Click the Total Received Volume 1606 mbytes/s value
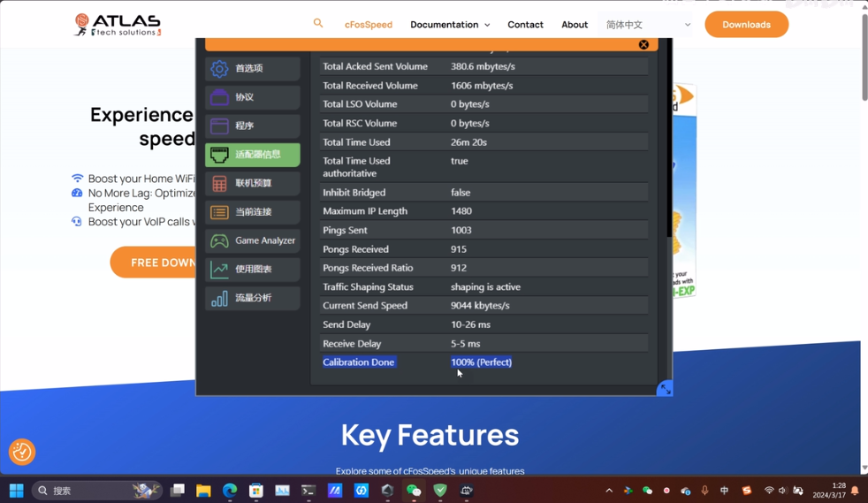The image size is (868, 503). [482, 86]
